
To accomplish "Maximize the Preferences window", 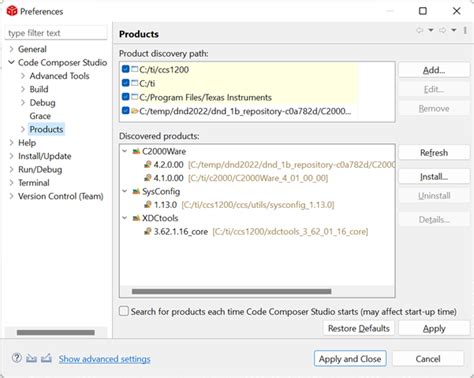I will [x=422, y=11].
